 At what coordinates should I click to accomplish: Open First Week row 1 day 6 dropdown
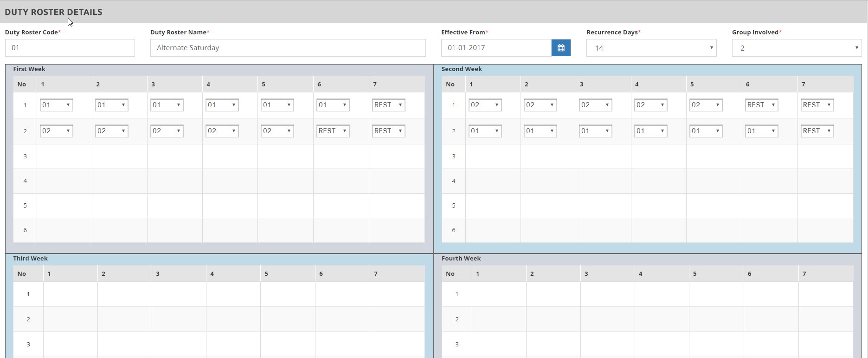pos(333,105)
